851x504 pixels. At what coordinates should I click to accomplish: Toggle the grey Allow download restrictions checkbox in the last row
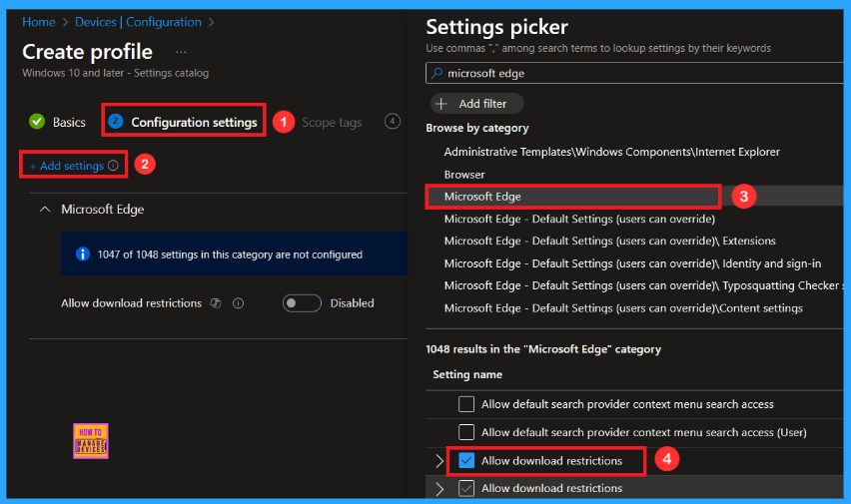click(466, 488)
